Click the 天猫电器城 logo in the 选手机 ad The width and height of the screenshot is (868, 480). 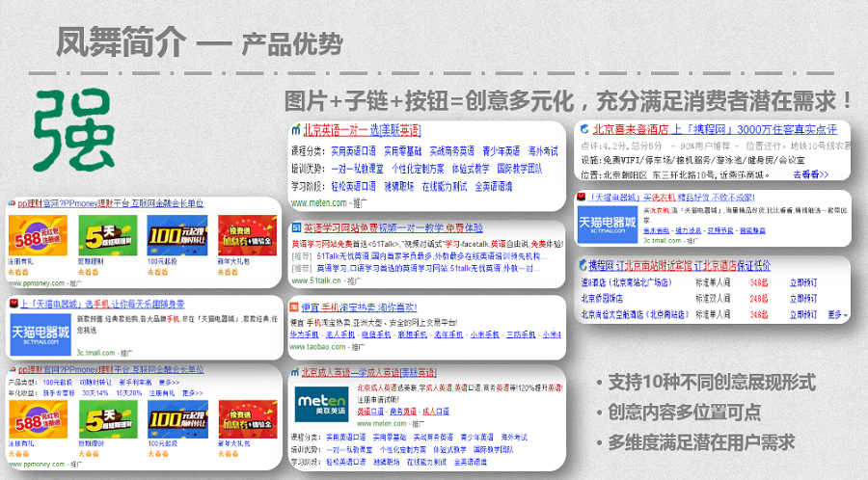coord(41,334)
